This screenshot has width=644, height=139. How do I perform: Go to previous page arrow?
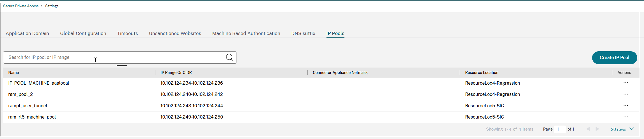point(588,129)
